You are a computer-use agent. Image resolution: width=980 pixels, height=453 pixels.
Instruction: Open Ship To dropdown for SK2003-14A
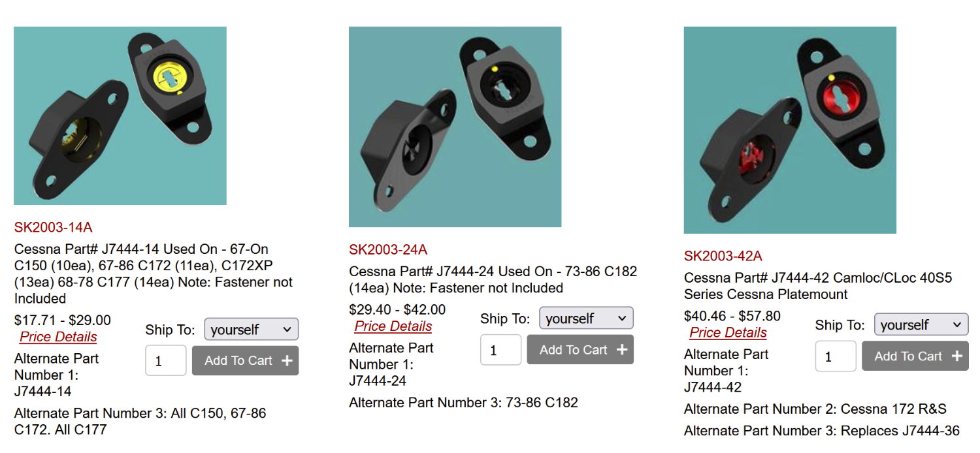(x=251, y=330)
